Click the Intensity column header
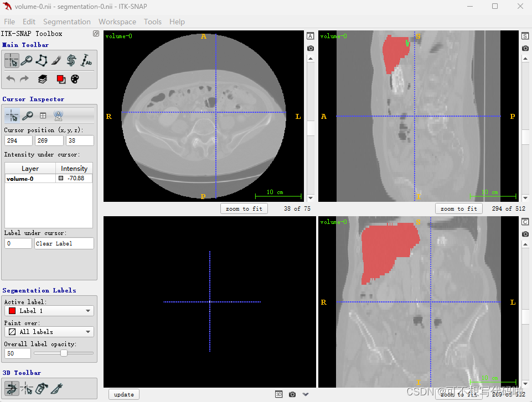532x402 pixels. [74, 169]
